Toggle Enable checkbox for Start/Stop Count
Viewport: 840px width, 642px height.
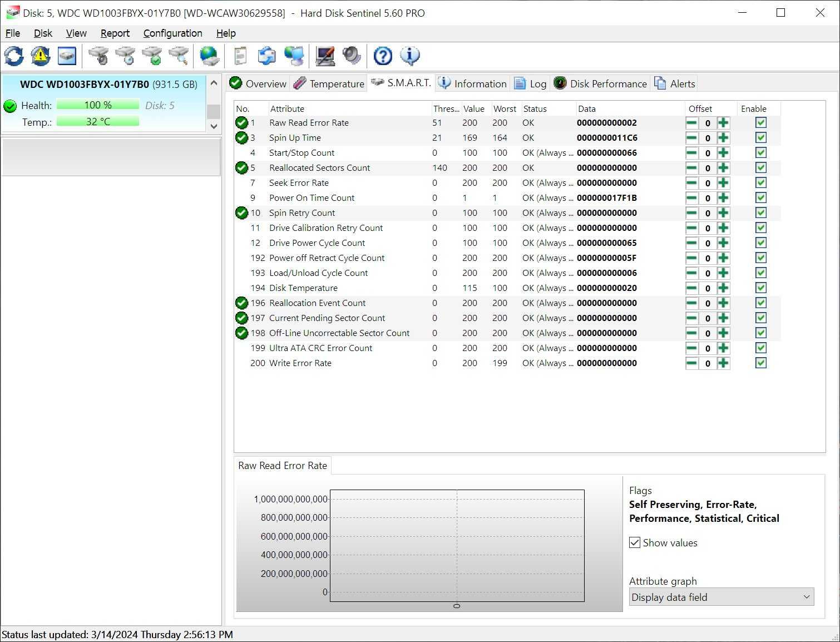pyautogui.click(x=761, y=153)
